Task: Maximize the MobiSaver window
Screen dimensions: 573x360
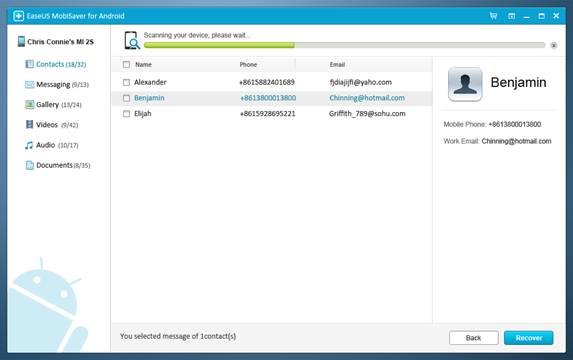Action: (x=542, y=16)
